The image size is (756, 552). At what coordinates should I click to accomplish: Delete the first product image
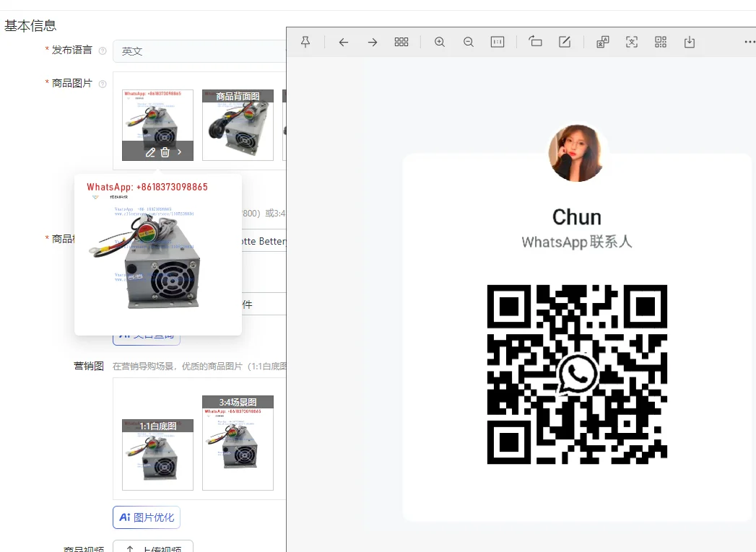165,152
